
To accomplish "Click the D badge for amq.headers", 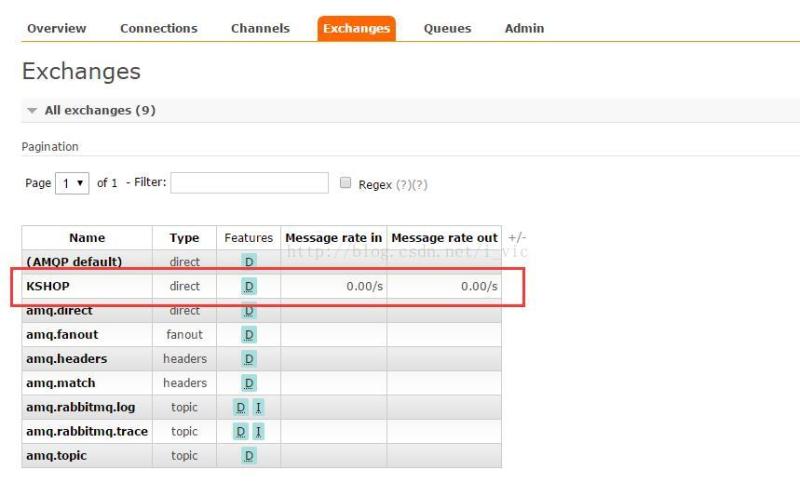I will pyautogui.click(x=249, y=359).
